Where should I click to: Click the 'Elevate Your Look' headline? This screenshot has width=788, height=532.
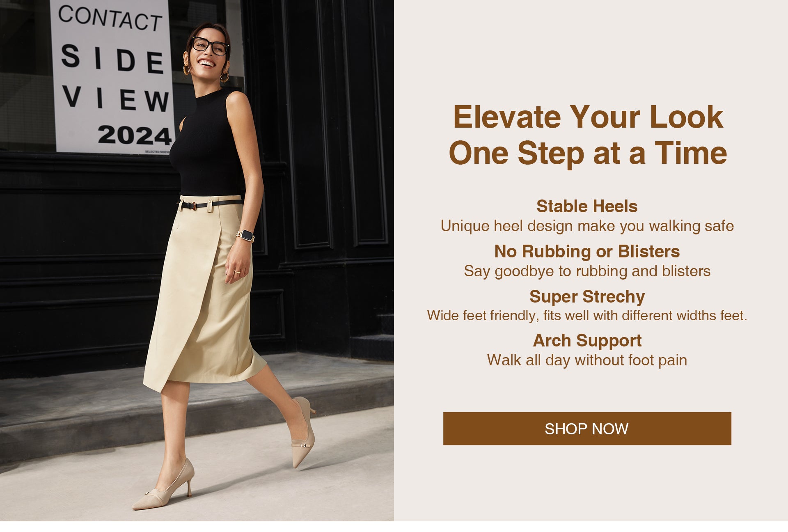click(588, 117)
